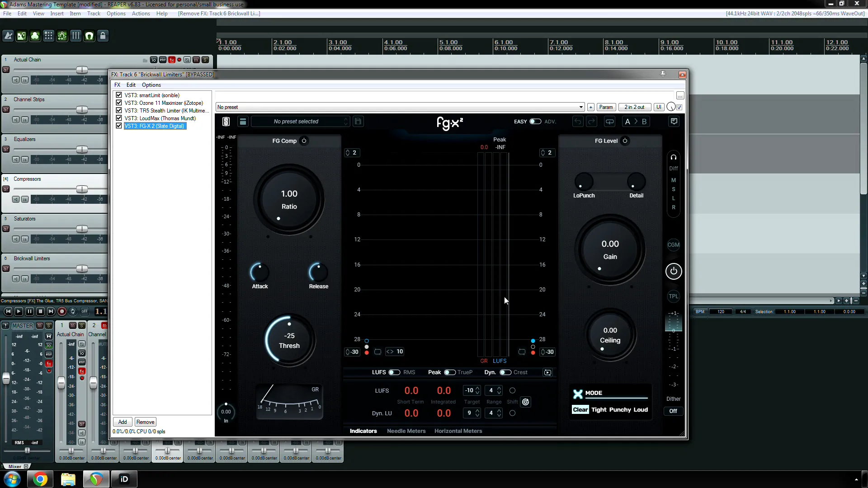868x488 pixels.
Task: Click the toggle repeat transport icon
Action: tap(73, 311)
